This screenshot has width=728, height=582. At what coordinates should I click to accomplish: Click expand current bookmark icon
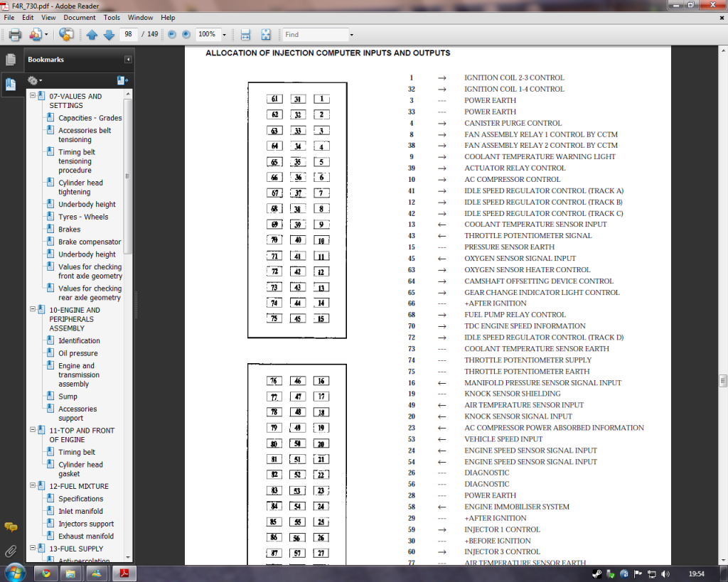click(122, 80)
